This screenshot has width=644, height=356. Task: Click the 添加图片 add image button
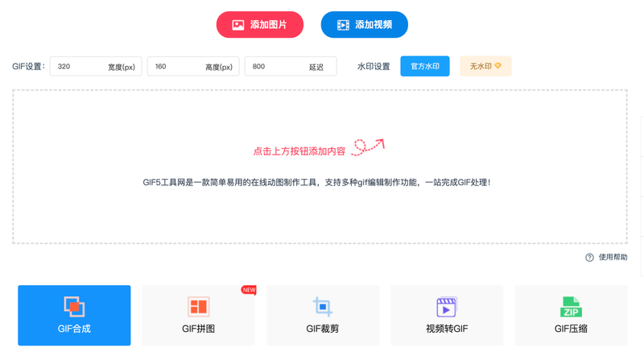coord(259,25)
